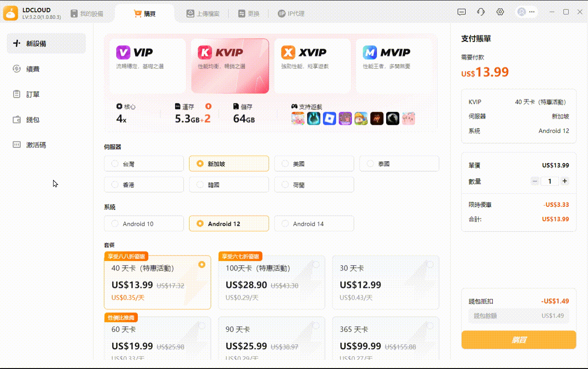Open the 訂單 orders sidebar item
The width and height of the screenshot is (588, 369).
[x=33, y=94]
